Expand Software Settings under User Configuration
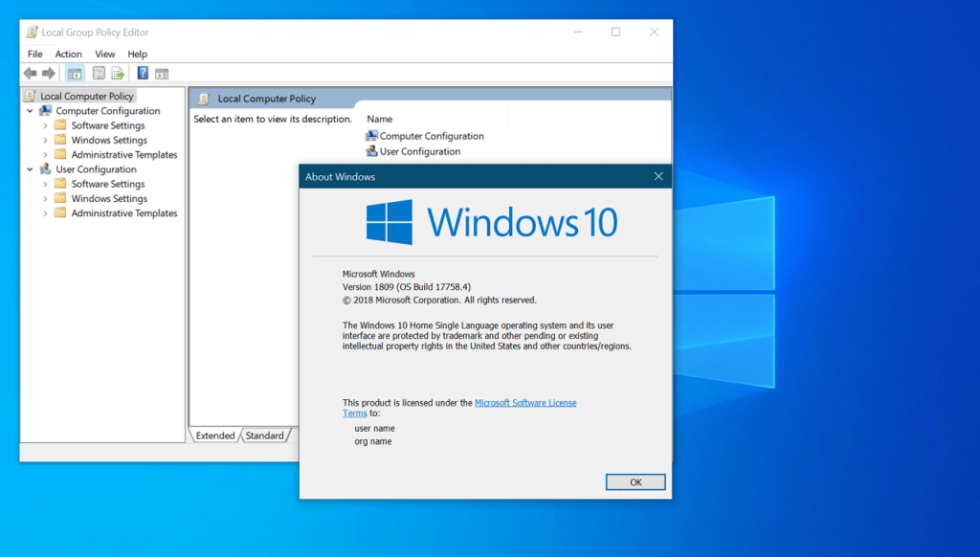Screen dimensions: 980x557 (x=45, y=184)
